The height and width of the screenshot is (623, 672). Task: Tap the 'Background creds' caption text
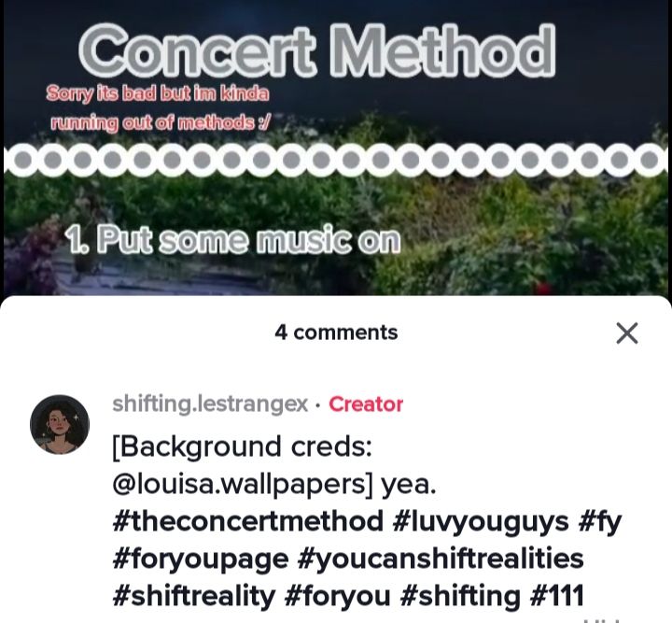coord(242,447)
